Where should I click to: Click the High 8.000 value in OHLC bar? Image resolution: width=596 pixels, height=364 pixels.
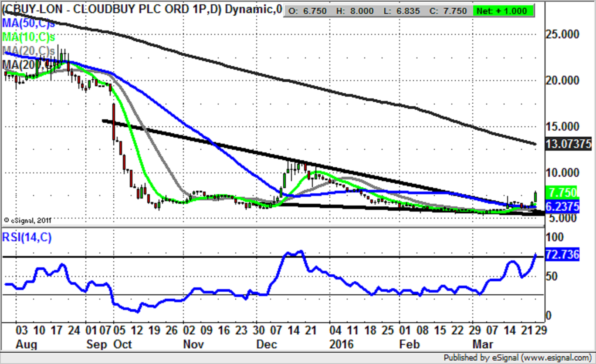(x=358, y=11)
